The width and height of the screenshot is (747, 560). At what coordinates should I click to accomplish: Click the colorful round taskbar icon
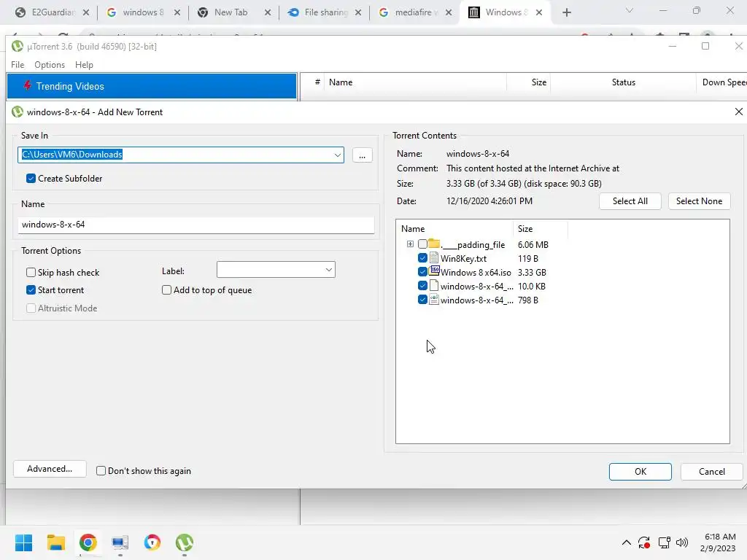(x=152, y=542)
